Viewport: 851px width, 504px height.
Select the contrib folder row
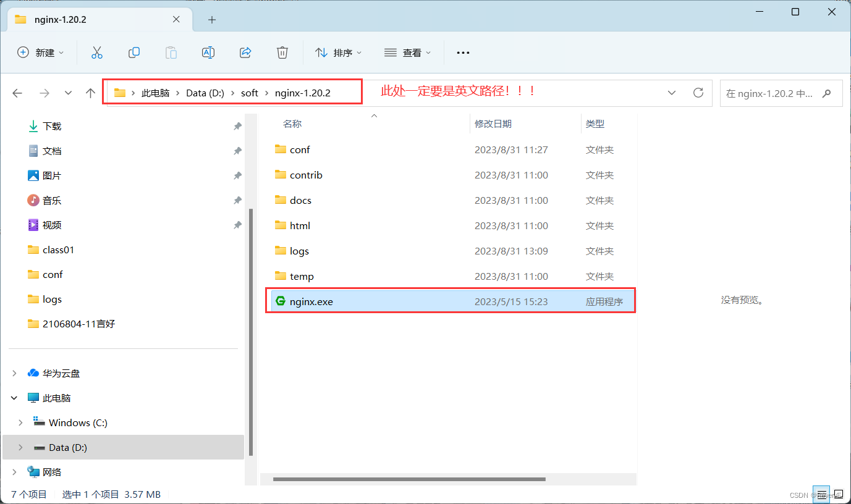click(x=454, y=175)
